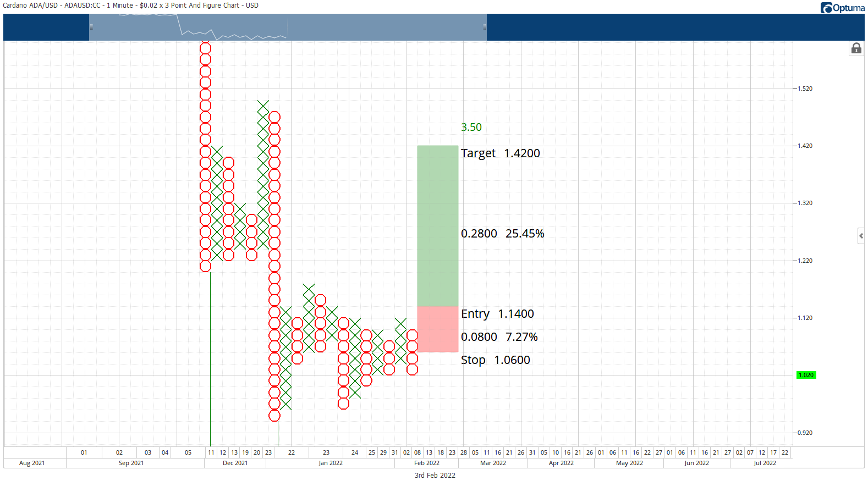Click the Target 1.4200 label
868x486 pixels.
[500, 153]
